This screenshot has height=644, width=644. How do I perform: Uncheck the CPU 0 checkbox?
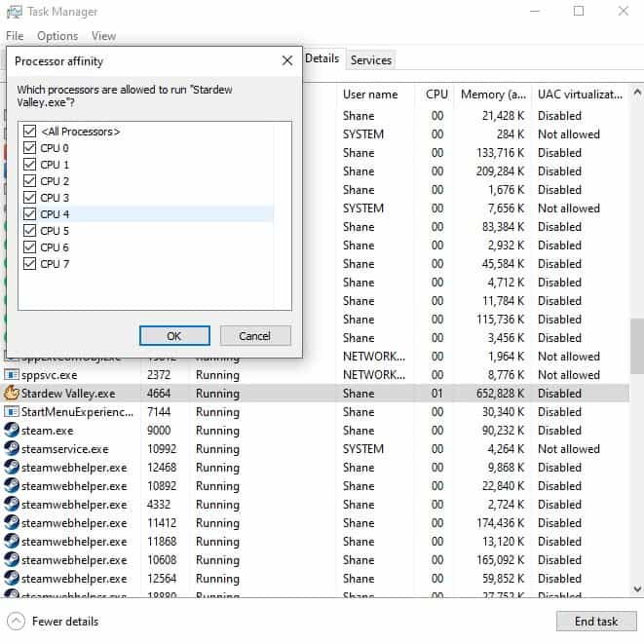pos(29,147)
